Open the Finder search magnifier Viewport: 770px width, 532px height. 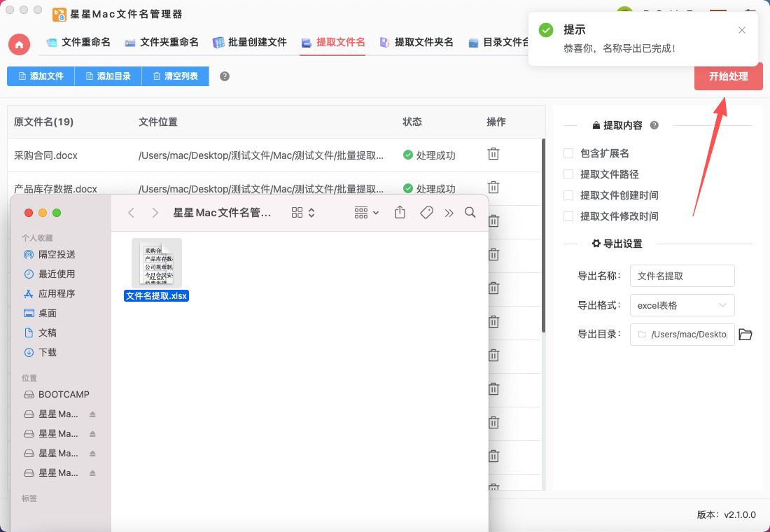[470, 213]
